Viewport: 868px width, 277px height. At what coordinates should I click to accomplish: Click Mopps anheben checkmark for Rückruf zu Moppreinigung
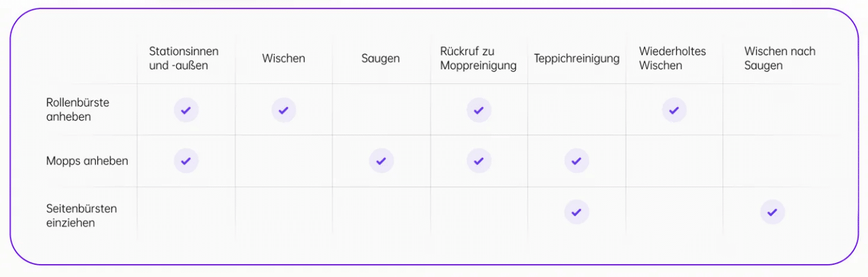point(479,161)
